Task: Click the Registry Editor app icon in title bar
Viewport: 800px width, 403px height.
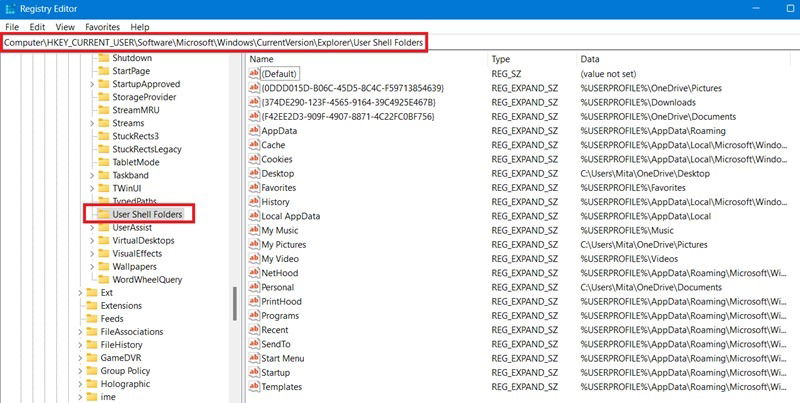Action: click(10, 9)
